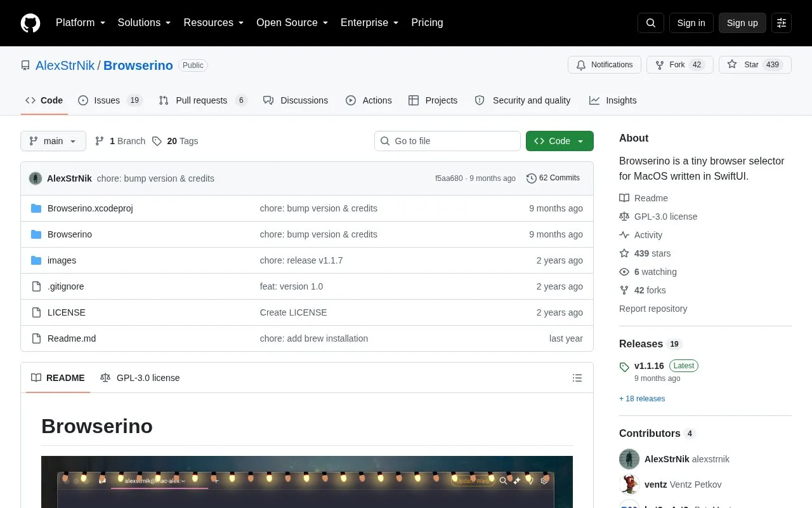Click AlexStrNik avatar in Contributors list
The width and height of the screenshot is (812, 508).
[629, 459]
